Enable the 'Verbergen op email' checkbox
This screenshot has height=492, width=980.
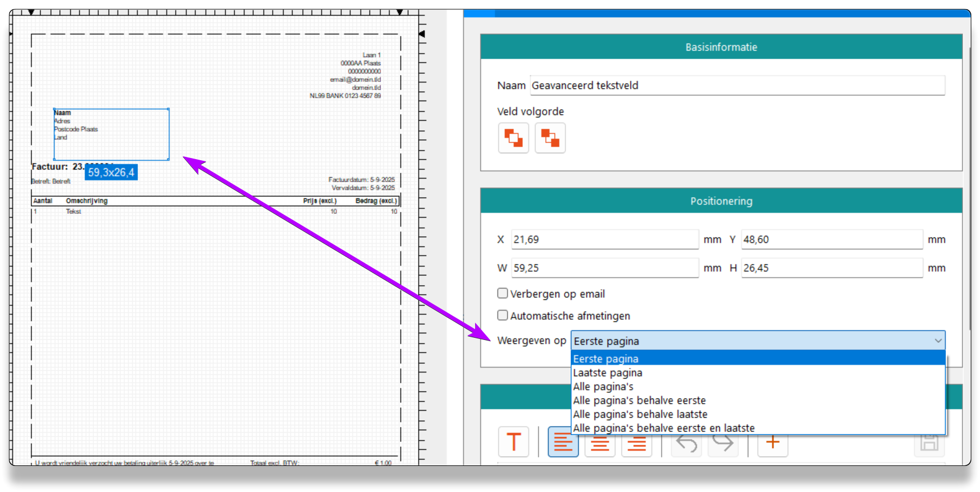pos(503,294)
